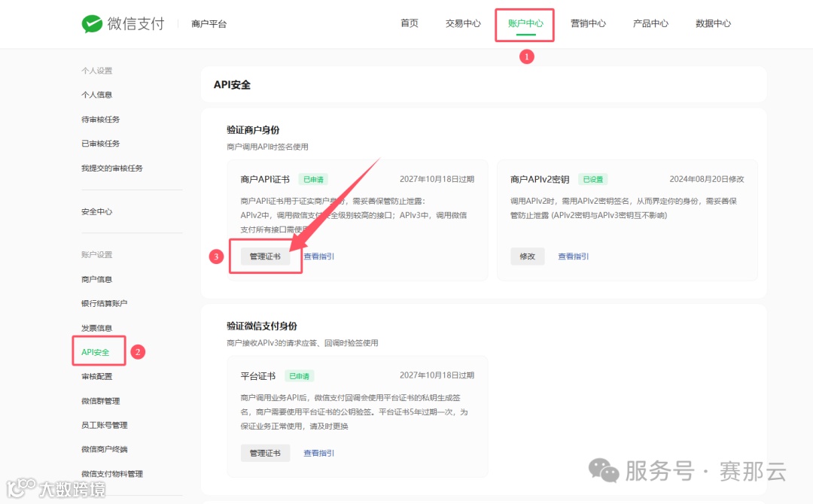Screen dimensions: 813x504
Task: Switch to the 数据中心 tab
Action: (713, 23)
